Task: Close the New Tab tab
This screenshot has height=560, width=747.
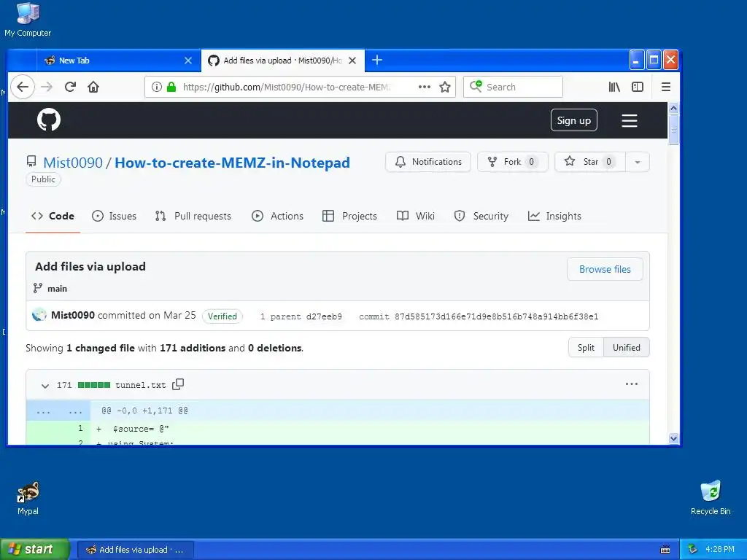Action: (x=188, y=61)
